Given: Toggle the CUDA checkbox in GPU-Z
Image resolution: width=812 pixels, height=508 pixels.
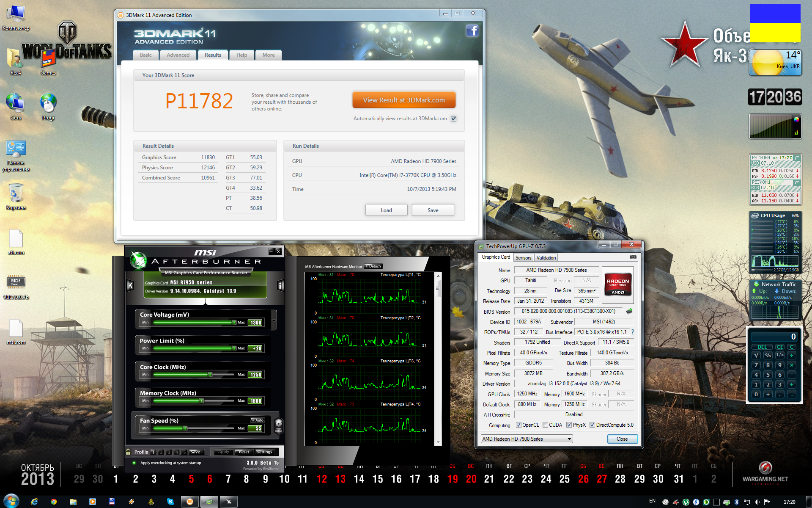Looking at the screenshot, I should [x=545, y=425].
